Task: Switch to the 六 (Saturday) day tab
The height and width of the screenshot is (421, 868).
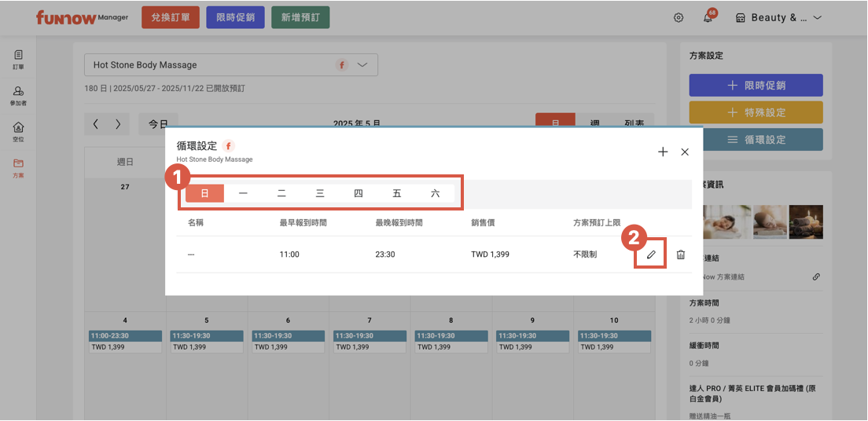Action: [x=436, y=193]
